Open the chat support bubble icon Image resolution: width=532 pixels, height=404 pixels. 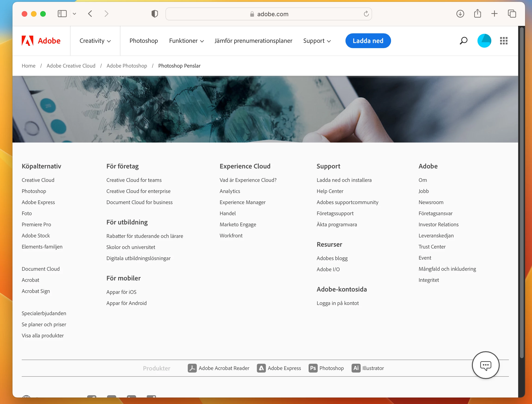click(x=485, y=365)
